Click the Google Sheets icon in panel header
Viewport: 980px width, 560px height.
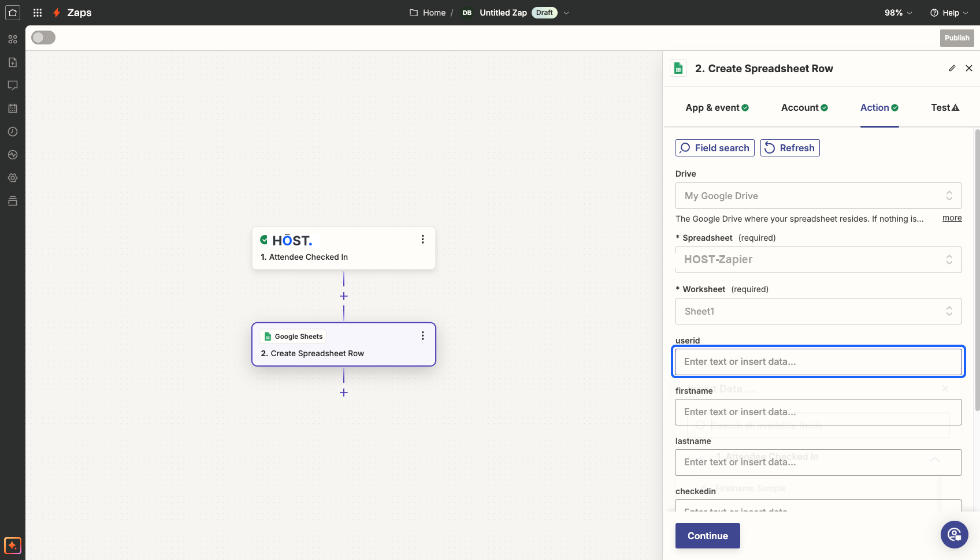[x=679, y=68]
